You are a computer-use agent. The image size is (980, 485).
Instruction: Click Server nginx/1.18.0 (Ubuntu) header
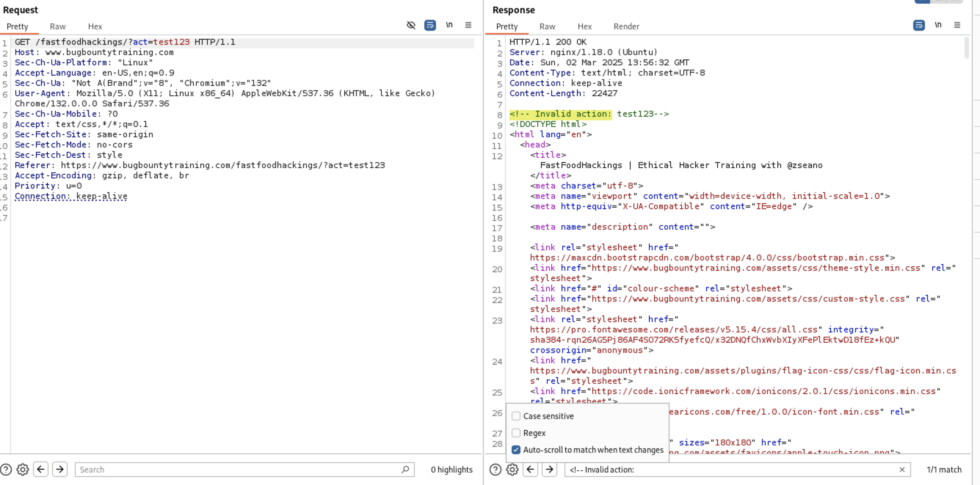click(x=584, y=52)
